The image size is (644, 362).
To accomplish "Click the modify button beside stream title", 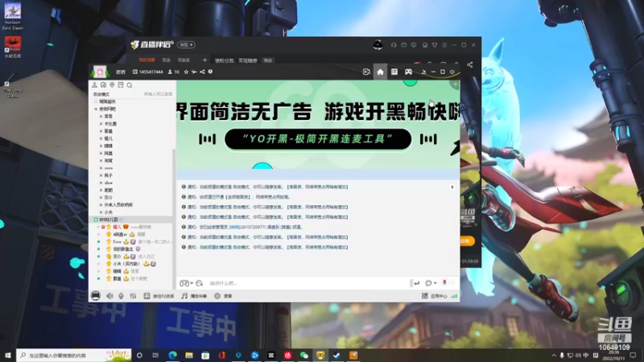I will tap(268, 60).
